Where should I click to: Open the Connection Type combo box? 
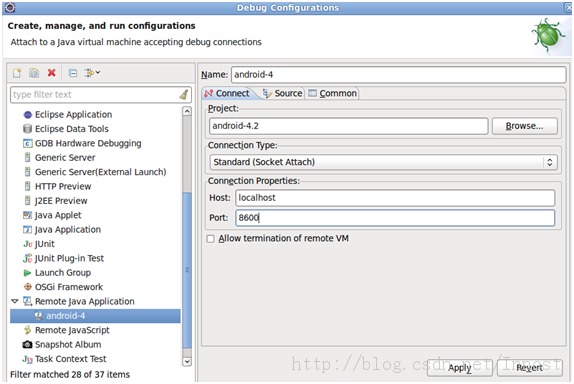383,162
